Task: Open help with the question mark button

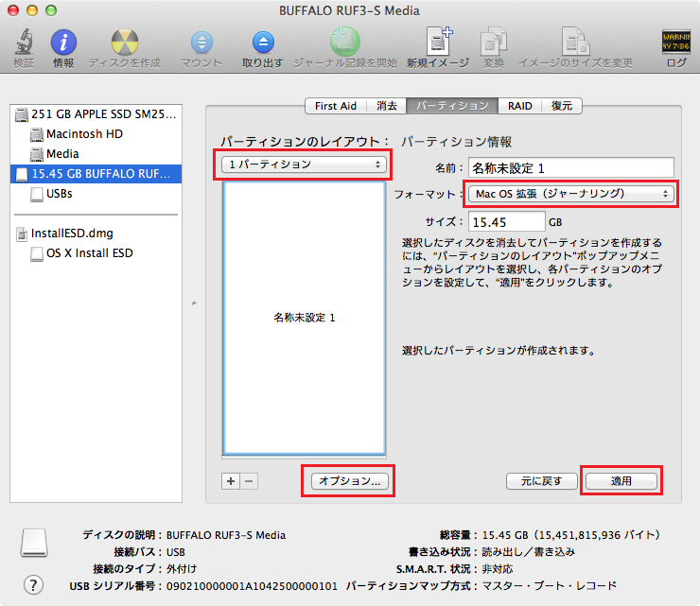Action: pyautogui.click(x=33, y=584)
